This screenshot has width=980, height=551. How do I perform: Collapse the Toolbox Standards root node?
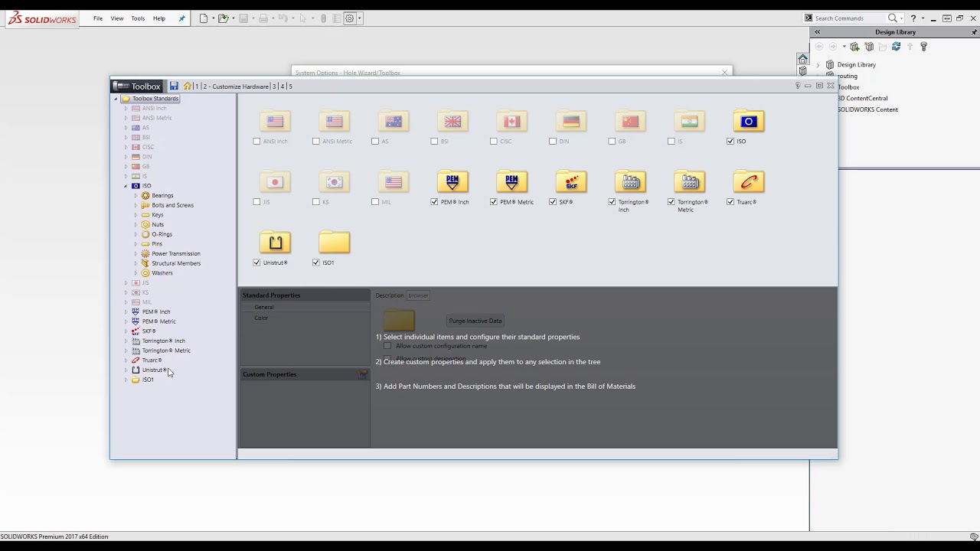116,99
